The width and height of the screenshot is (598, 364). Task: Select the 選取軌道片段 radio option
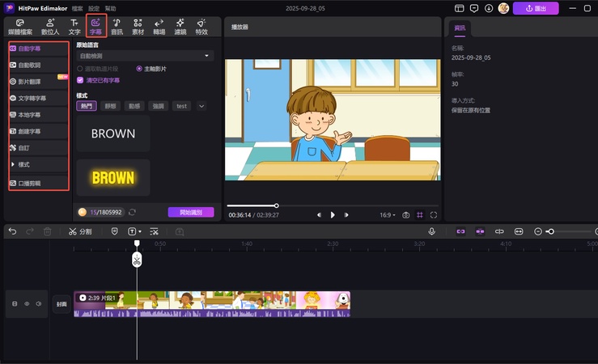[x=80, y=69]
